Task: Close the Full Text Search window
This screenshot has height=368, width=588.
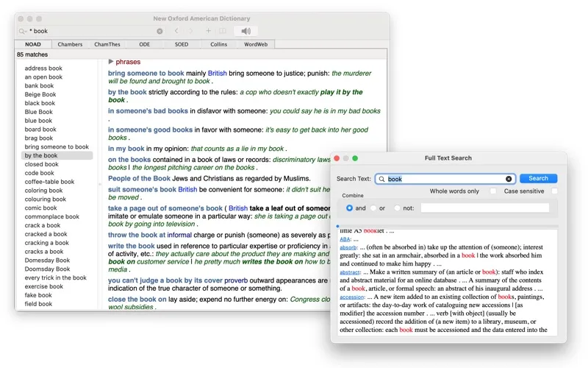Action: [x=337, y=158]
